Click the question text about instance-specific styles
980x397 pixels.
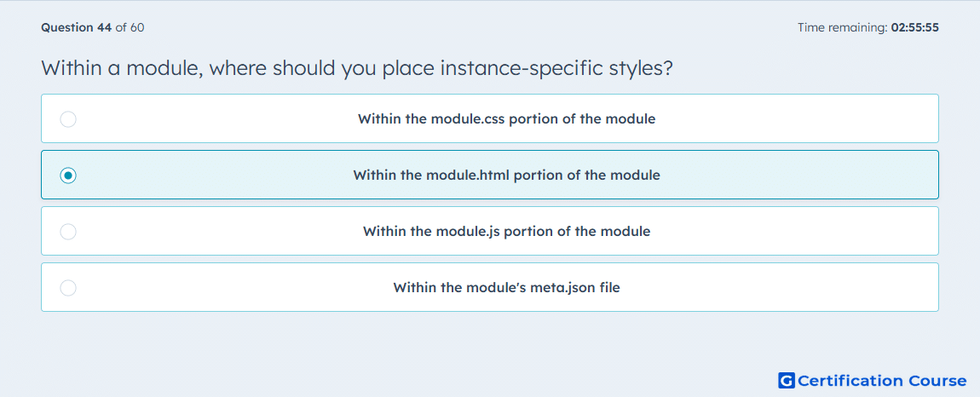click(357, 67)
